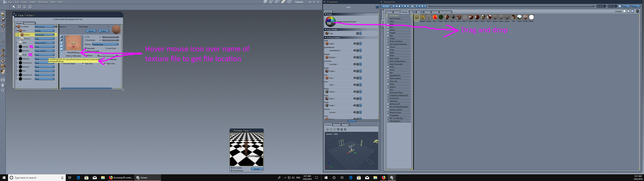This screenshot has height=181, width=644.
Task: Open the Filtering Fast Mip Map dropdown
Action: [x=105, y=44]
